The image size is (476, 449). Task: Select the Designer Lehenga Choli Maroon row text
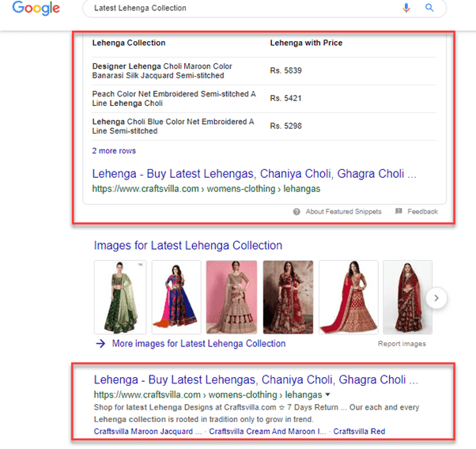pyautogui.click(x=162, y=70)
